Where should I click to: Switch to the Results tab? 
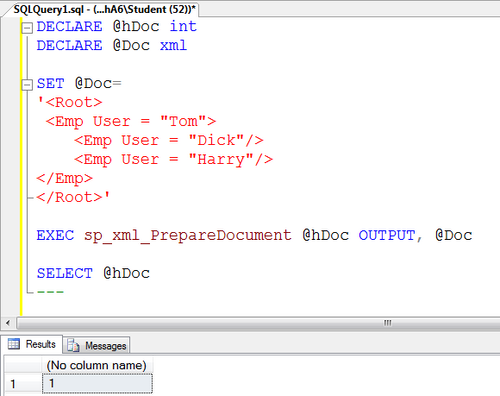tap(32, 344)
